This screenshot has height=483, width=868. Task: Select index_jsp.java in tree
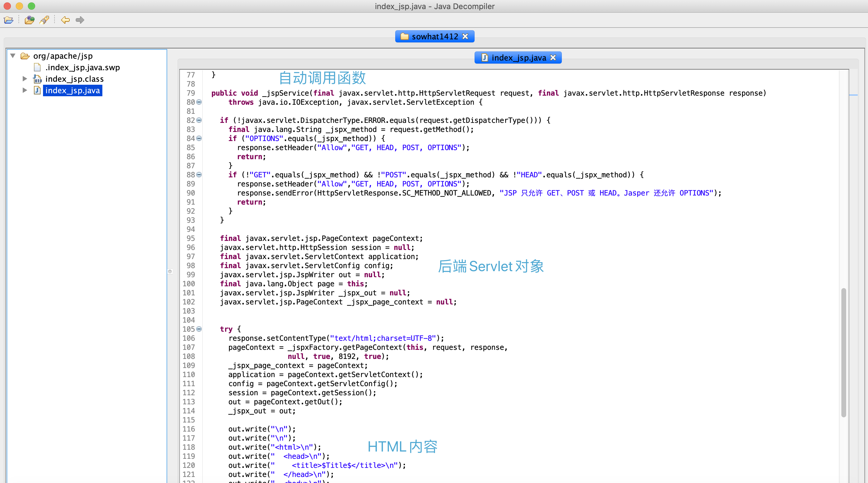pos(72,90)
